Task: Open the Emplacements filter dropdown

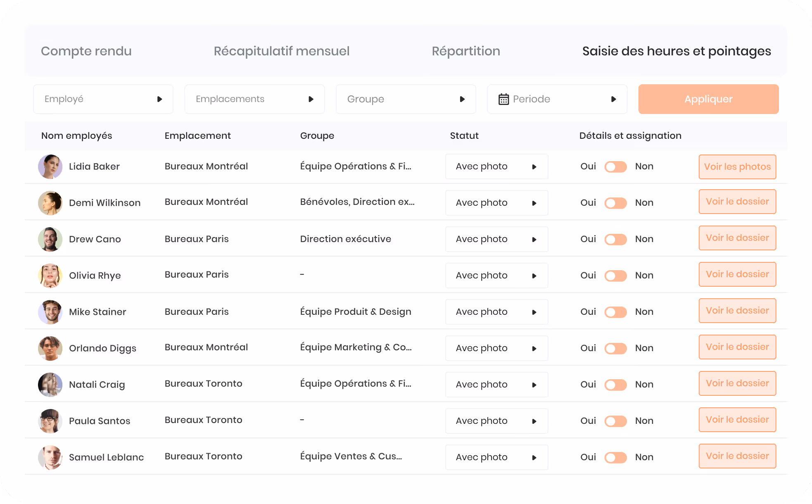Action: 254,99
